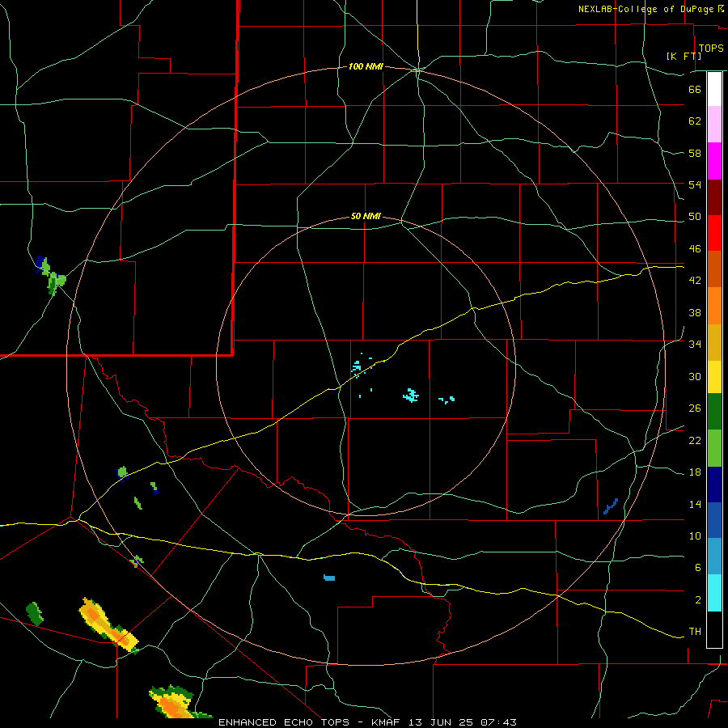
Task: Click the blue diagonal echo streak near the right edge
Action: coord(611,506)
